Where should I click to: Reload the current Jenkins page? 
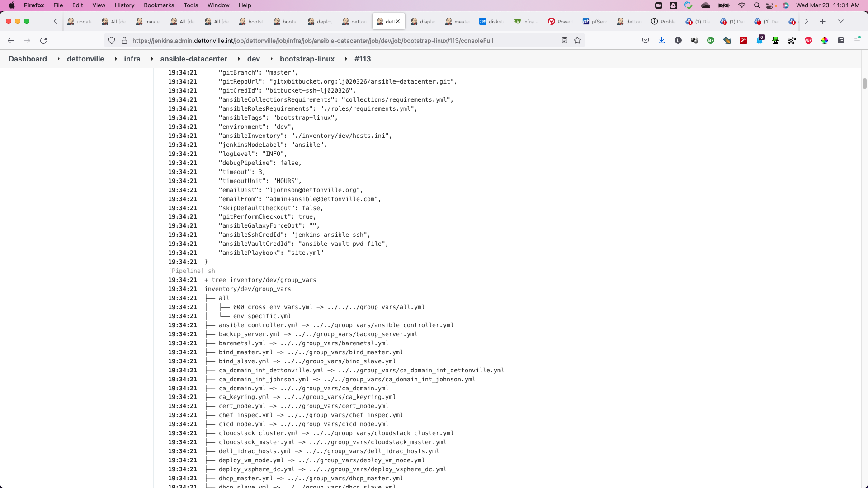(x=43, y=41)
